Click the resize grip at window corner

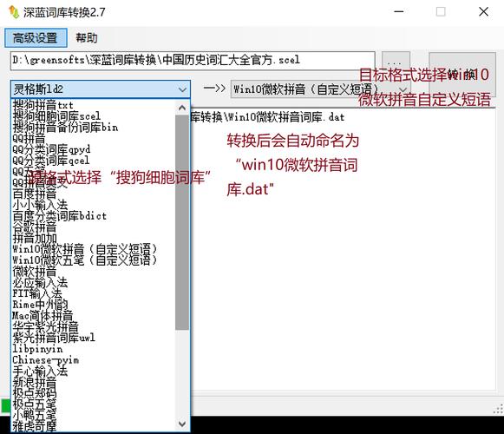(x=498, y=409)
